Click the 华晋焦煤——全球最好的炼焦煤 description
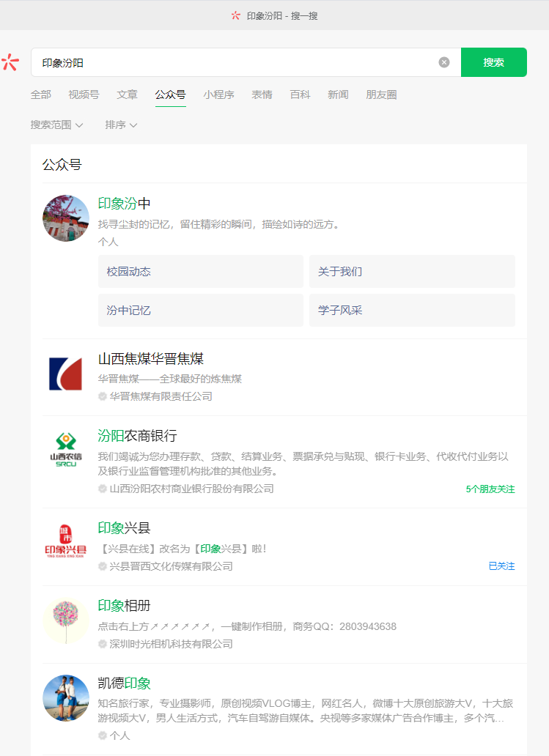Screen dimensions: 549x756 (x=170, y=379)
